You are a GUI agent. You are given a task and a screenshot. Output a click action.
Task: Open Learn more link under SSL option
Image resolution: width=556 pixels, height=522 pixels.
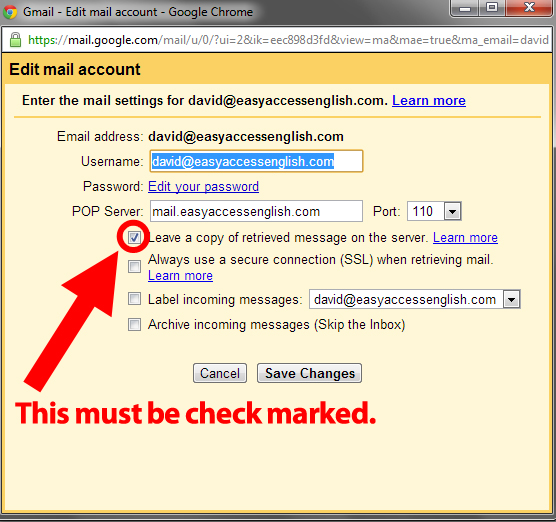[x=180, y=276]
